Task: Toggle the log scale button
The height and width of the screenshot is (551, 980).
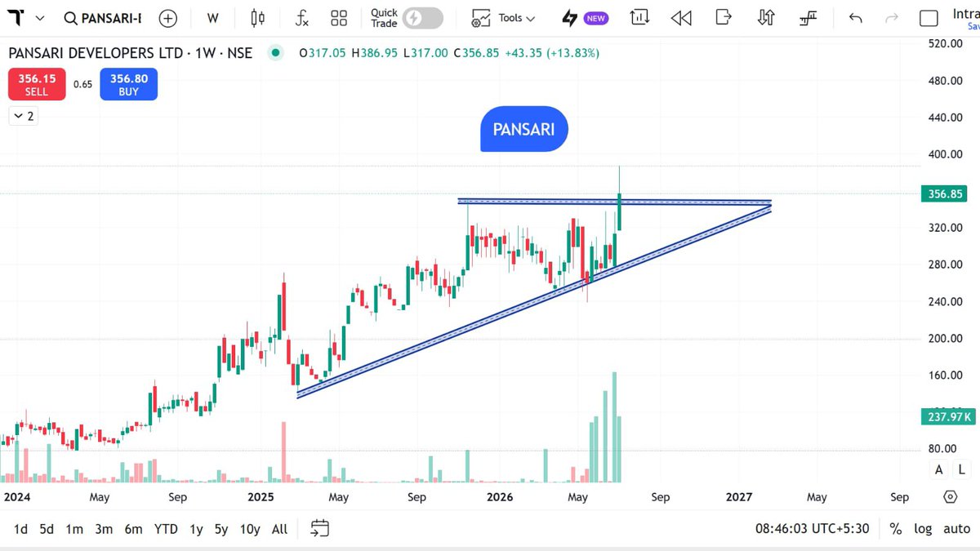Action: click(x=923, y=529)
